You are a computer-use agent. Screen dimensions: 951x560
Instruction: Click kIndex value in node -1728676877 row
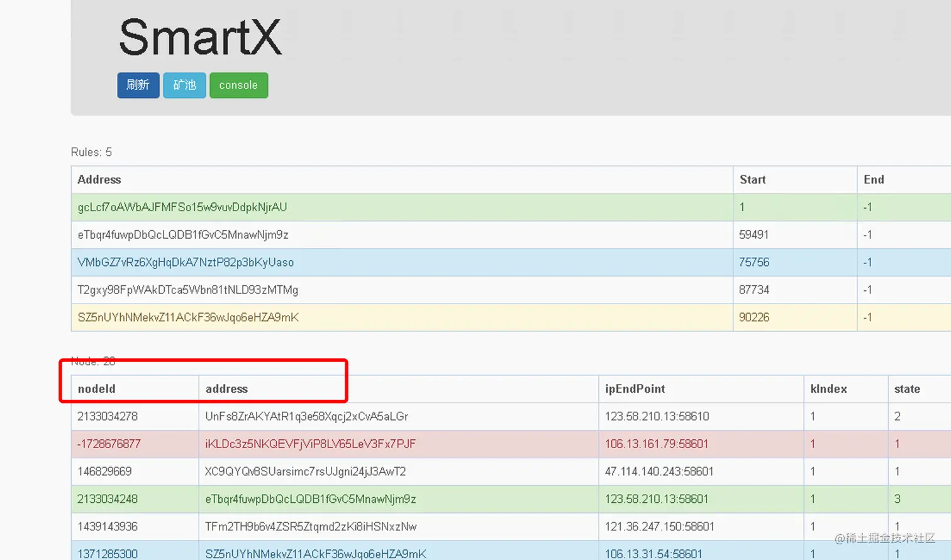[813, 444]
